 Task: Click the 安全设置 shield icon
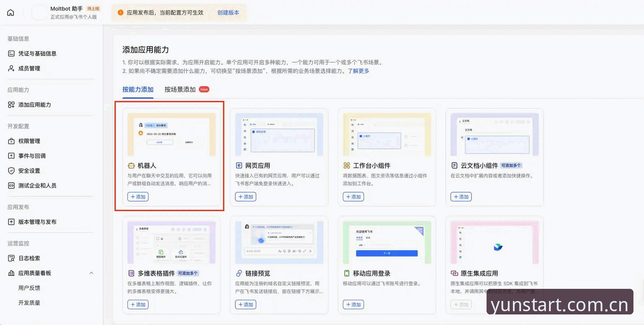[11, 171]
